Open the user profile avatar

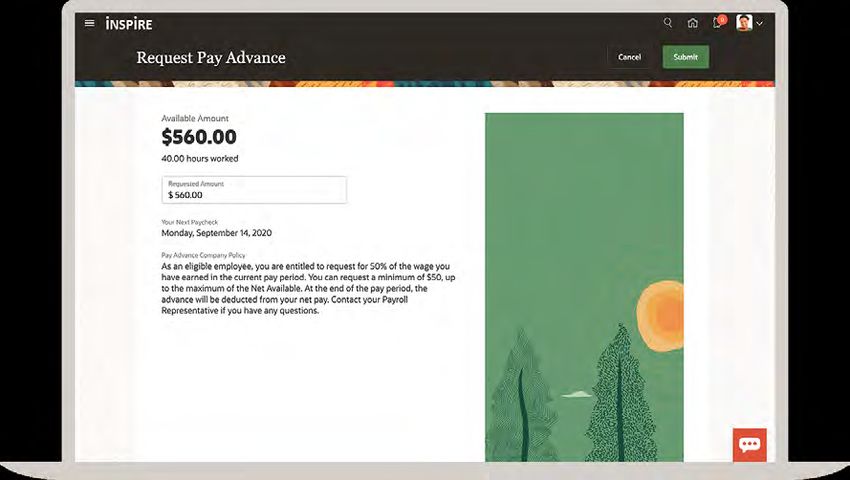744,23
